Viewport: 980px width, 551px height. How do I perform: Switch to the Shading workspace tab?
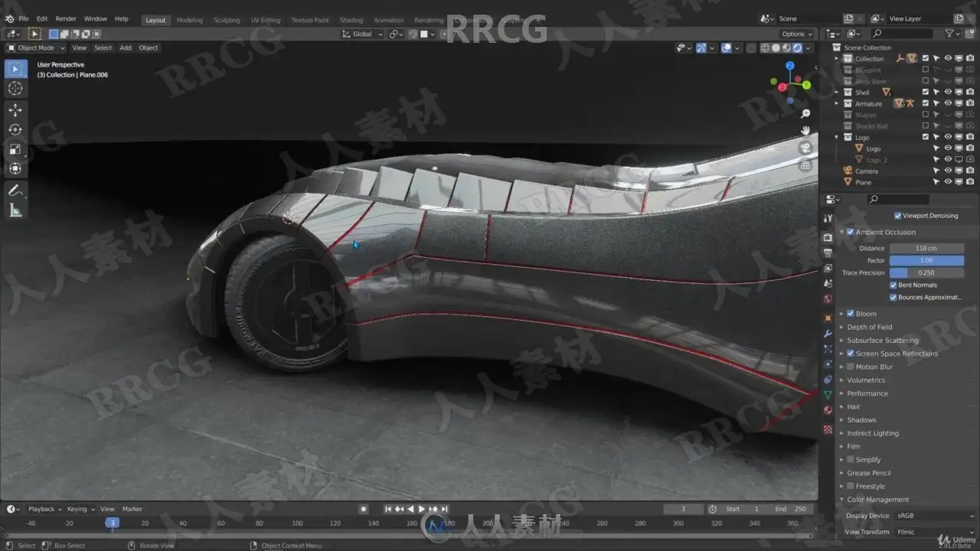(x=351, y=20)
